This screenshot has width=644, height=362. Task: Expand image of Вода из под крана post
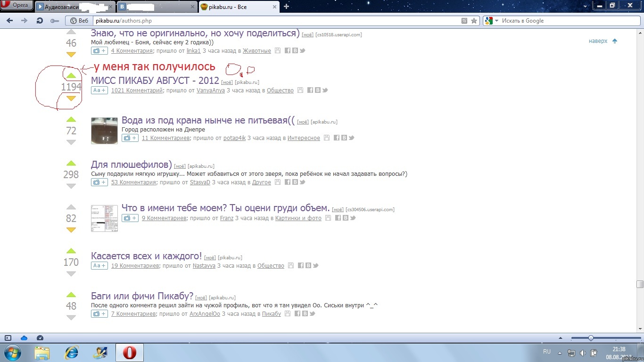[130, 138]
